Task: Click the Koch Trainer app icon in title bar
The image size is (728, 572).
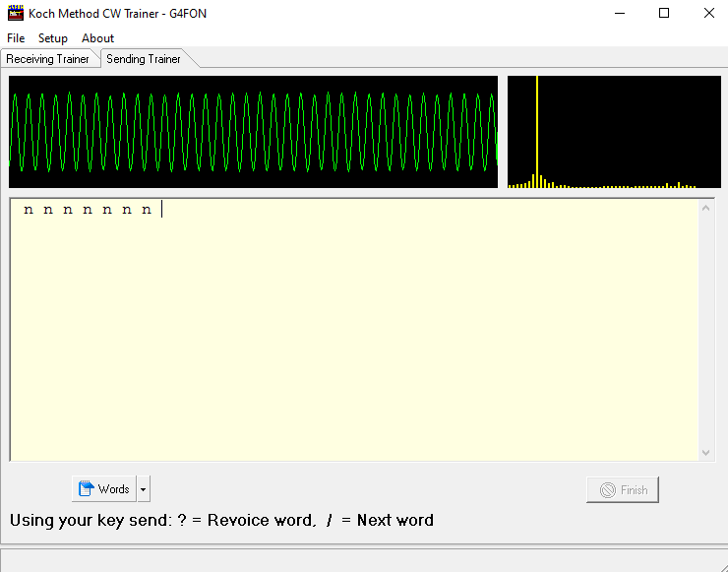Action: pyautogui.click(x=16, y=13)
